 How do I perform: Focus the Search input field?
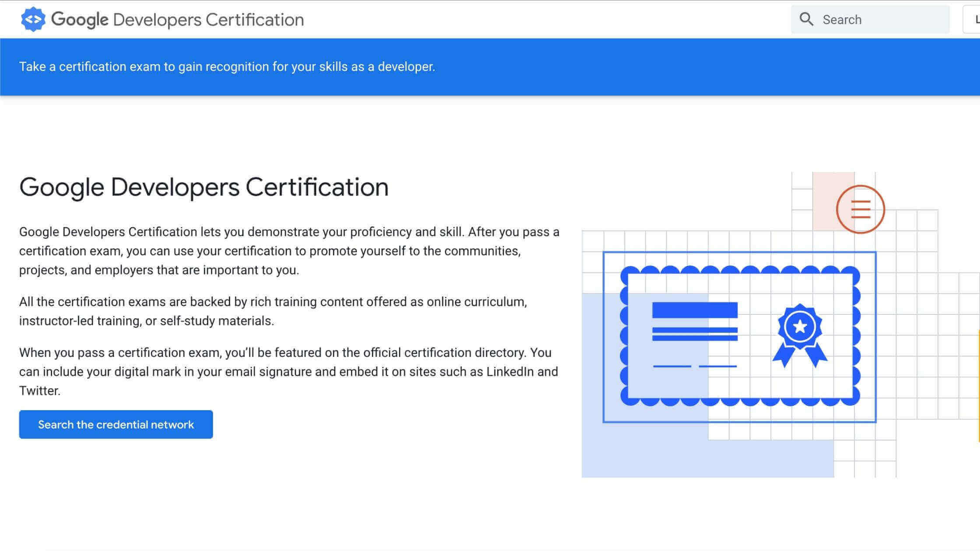[x=870, y=19]
